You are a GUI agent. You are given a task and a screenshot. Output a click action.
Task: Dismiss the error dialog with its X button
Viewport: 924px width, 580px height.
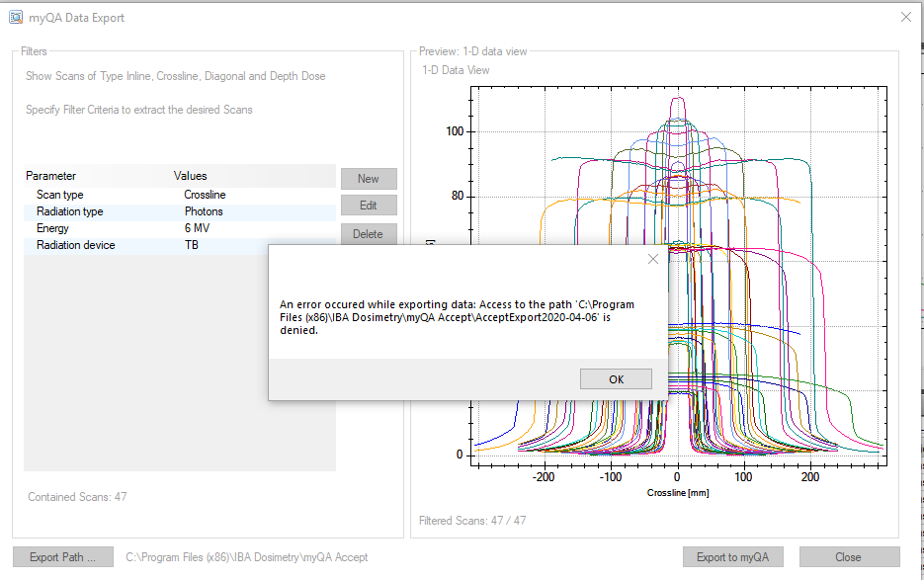click(653, 259)
